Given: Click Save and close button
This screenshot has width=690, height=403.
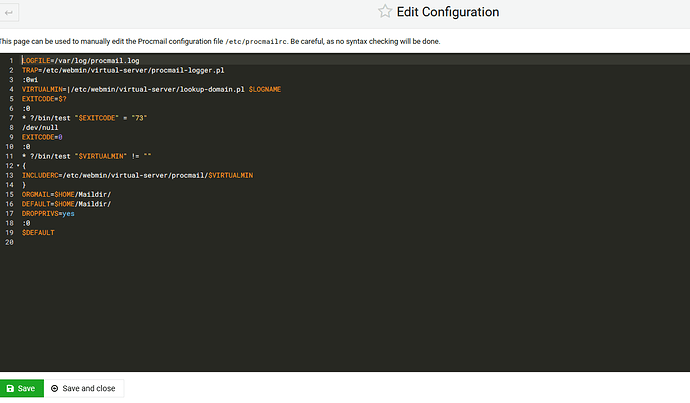Looking at the screenshot, I should [x=84, y=388].
